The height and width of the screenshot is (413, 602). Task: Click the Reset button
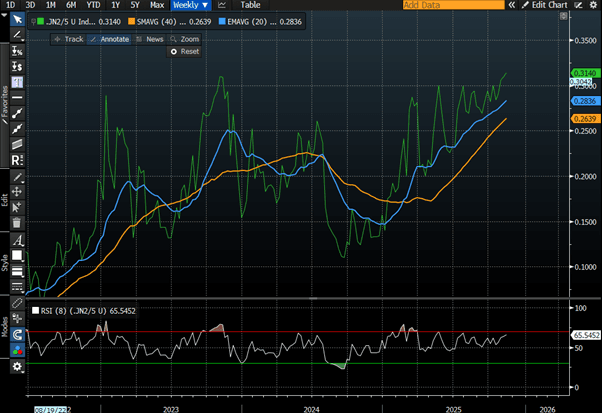click(184, 51)
